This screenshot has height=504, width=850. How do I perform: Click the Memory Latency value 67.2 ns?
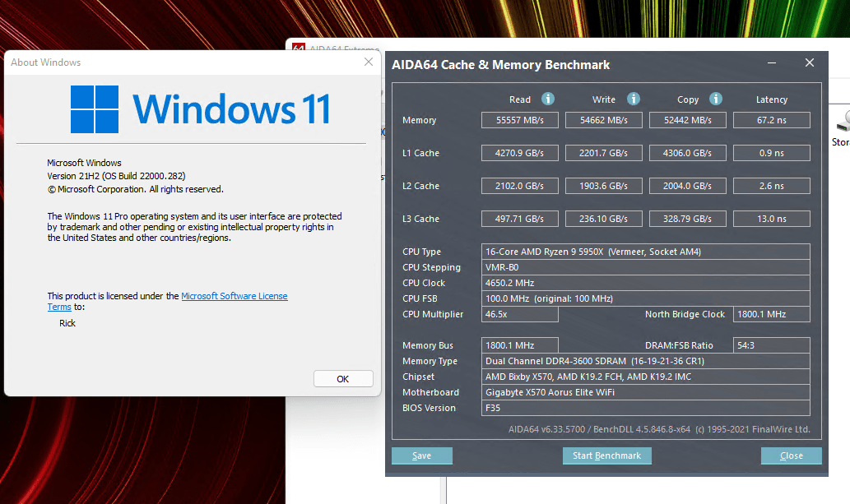pyautogui.click(x=772, y=120)
